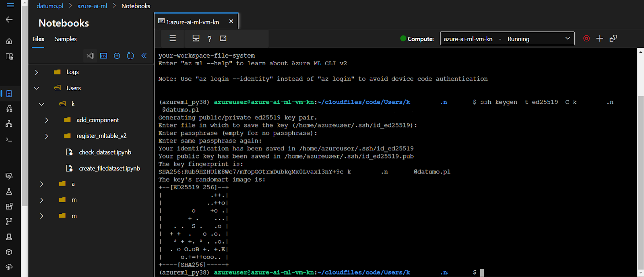Stop the running compute instance
The image size is (644, 277).
click(586, 38)
